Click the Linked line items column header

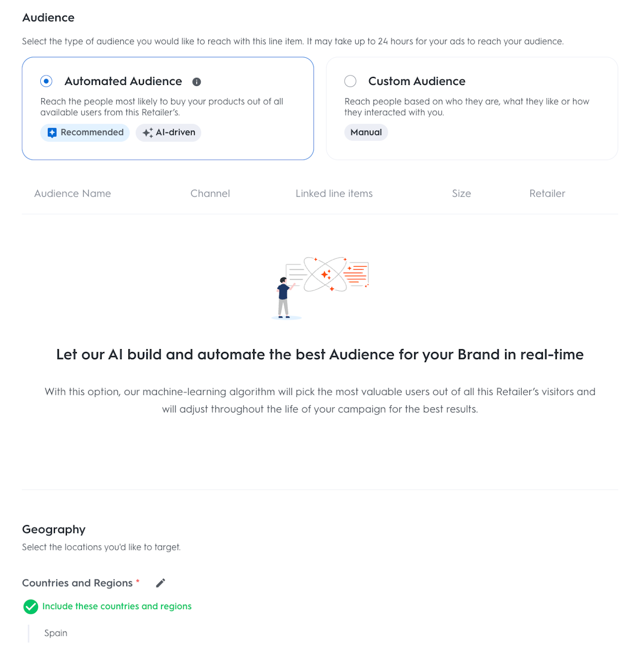pos(334,194)
